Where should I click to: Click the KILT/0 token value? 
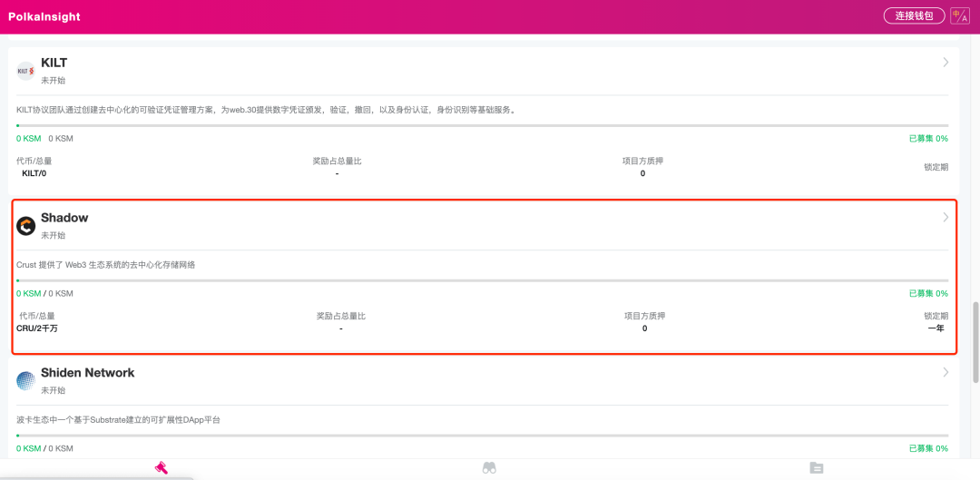pos(34,173)
